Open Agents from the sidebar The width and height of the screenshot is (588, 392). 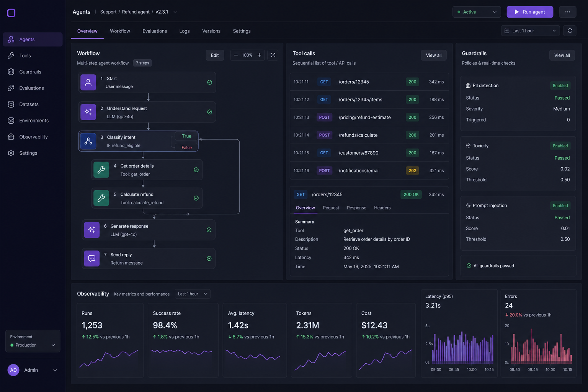pos(33,39)
